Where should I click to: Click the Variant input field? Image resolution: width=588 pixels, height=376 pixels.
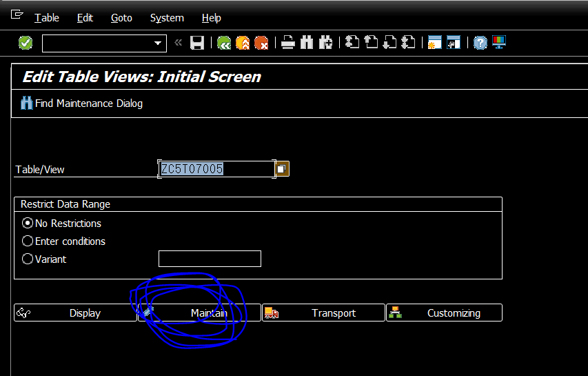coord(210,259)
